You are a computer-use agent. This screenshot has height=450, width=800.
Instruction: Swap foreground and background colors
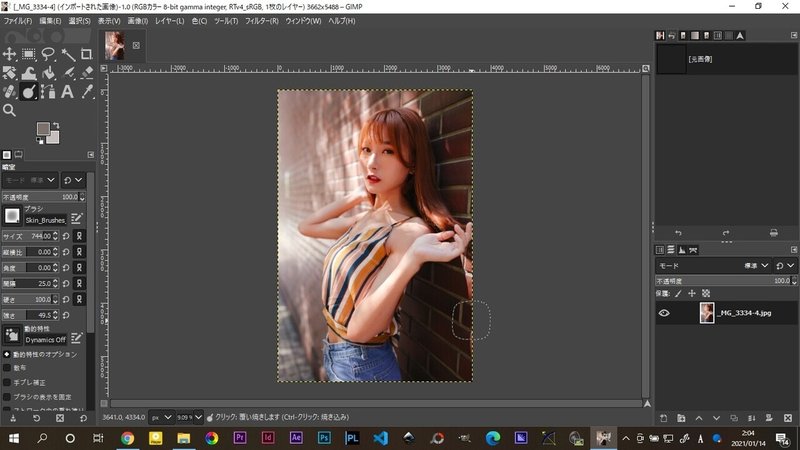click(x=56, y=125)
